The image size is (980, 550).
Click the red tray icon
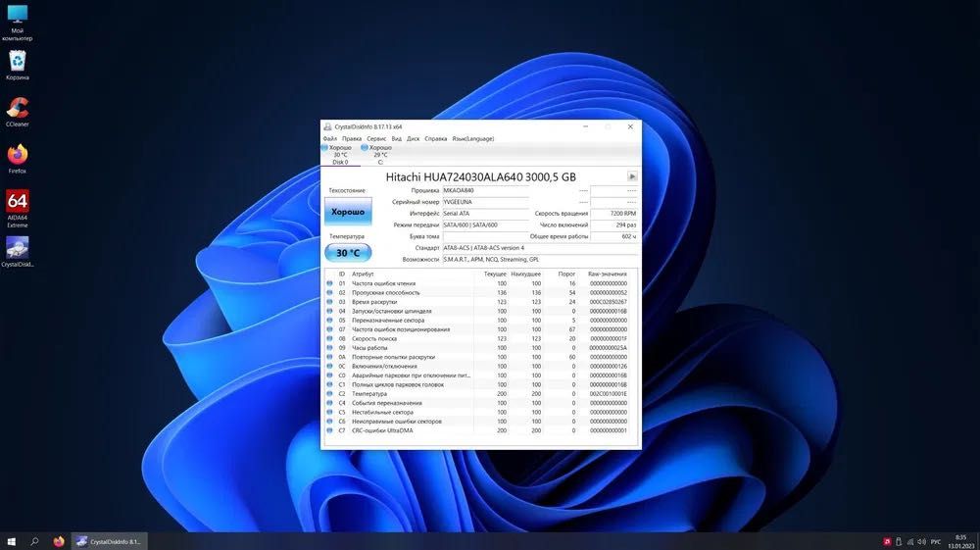point(887,542)
